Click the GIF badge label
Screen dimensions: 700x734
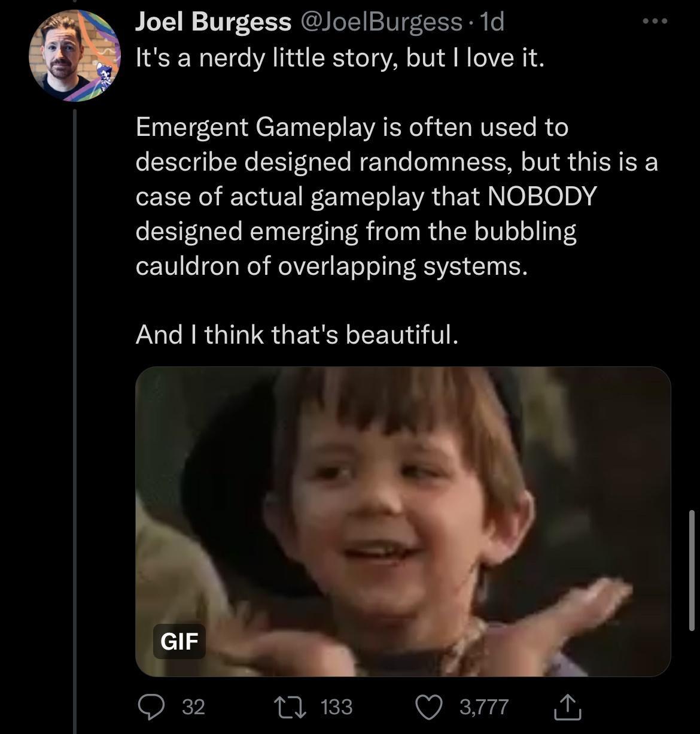179,641
